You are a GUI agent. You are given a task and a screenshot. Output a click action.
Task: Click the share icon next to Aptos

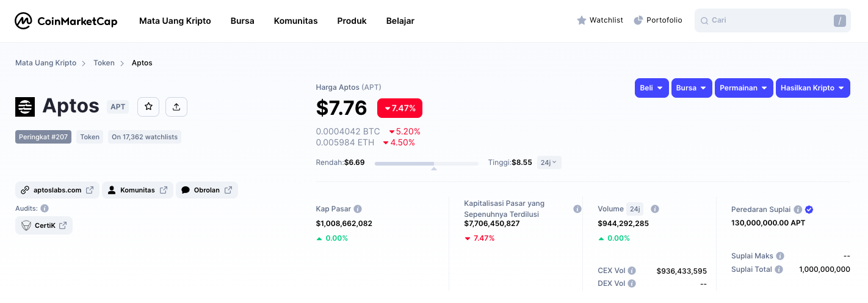click(176, 107)
